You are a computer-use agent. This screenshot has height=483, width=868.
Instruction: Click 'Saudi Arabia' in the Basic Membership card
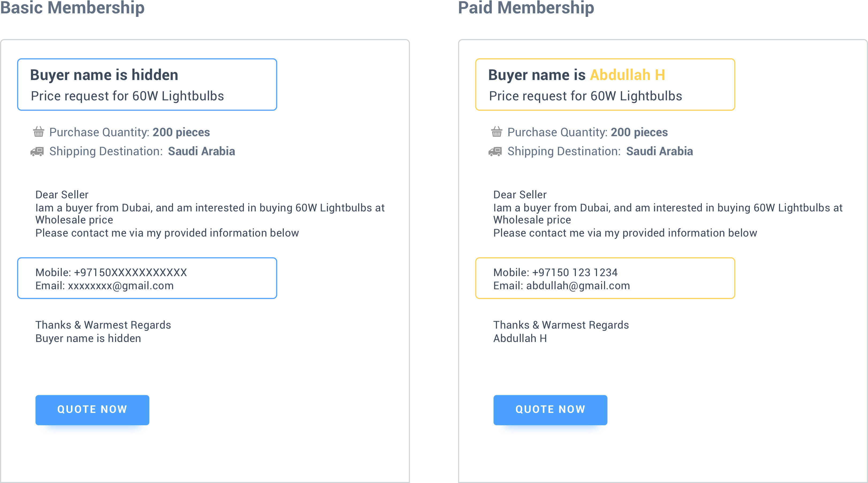[201, 151]
